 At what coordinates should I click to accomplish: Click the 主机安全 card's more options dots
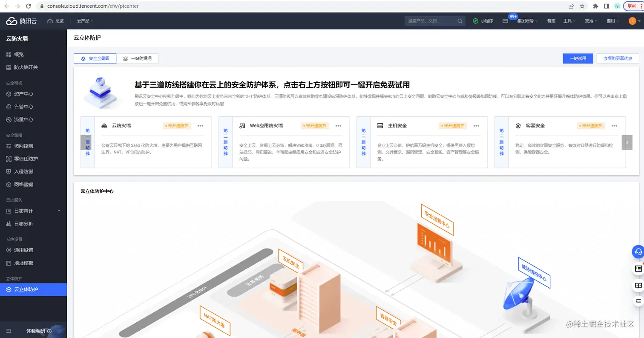click(476, 126)
